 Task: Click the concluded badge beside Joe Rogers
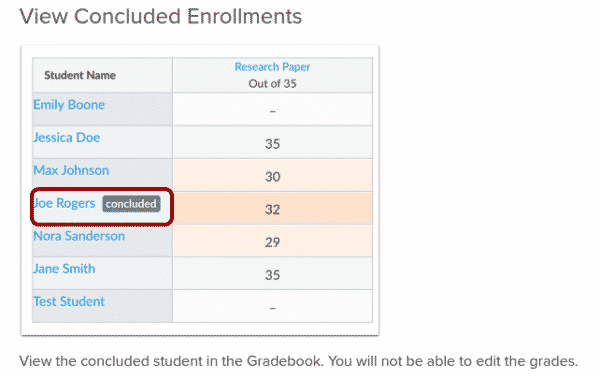(x=131, y=204)
